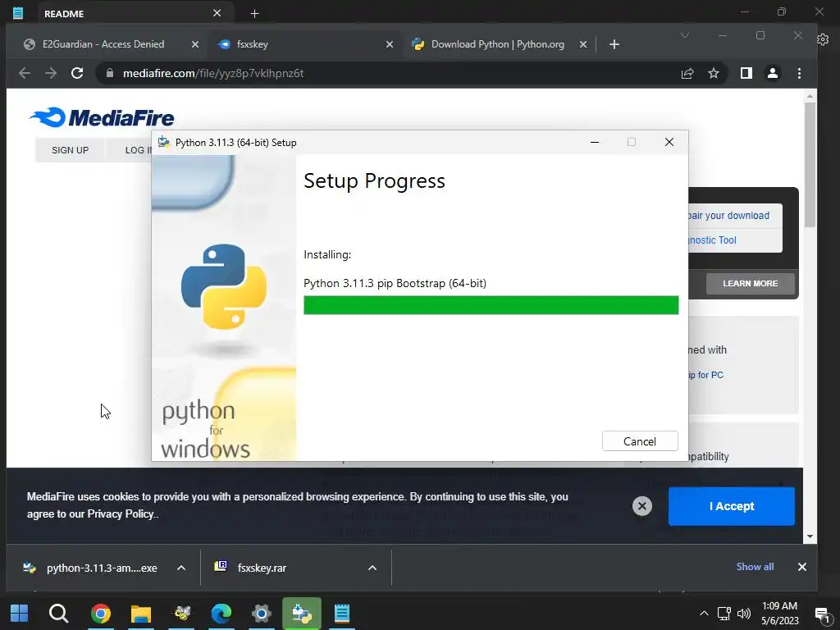Screen dimensions: 840x630
Task: Switch to E2Guardian - Access Denied tab
Action: 103,44
